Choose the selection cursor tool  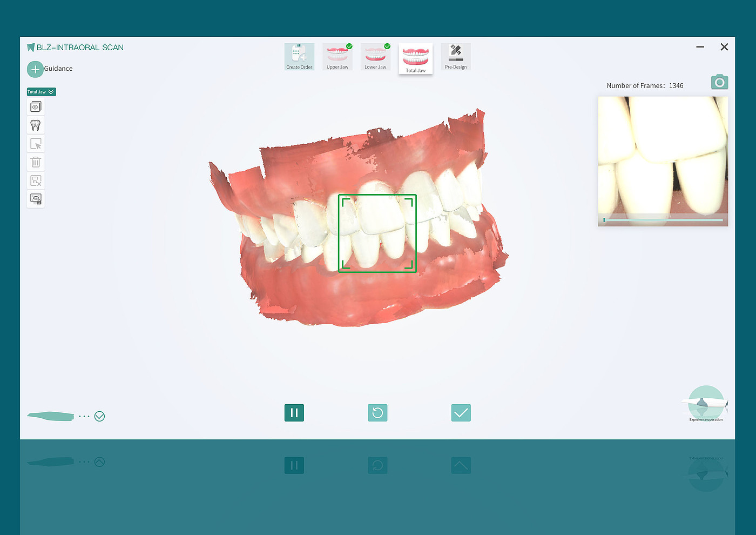(x=36, y=144)
